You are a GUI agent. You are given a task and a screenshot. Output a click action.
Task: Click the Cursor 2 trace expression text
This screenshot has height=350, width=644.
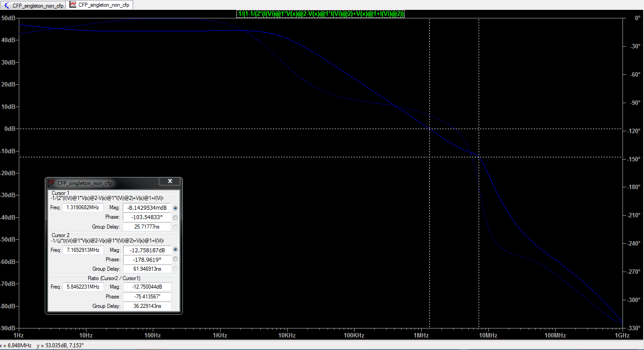107,240
